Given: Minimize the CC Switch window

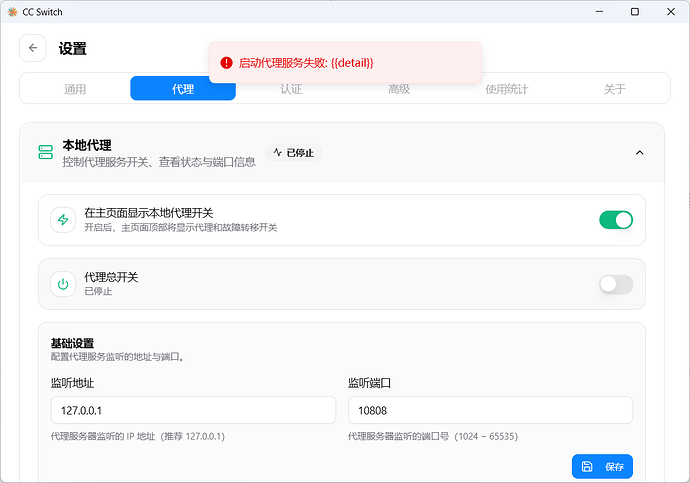Looking at the screenshot, I should [x=599, y=11].
